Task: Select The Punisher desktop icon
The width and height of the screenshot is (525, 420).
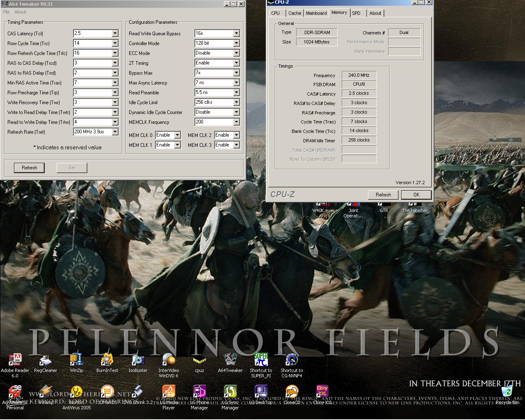Action: (x=415, y=208)
